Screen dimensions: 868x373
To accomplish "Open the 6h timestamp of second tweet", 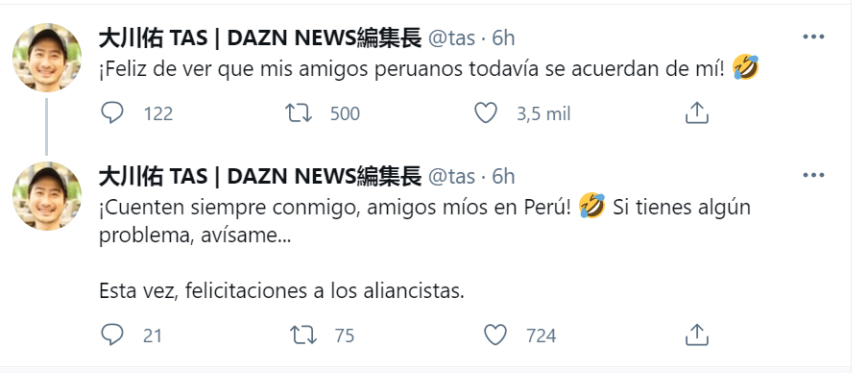I will pyautogui.click(x=503, y=176).
